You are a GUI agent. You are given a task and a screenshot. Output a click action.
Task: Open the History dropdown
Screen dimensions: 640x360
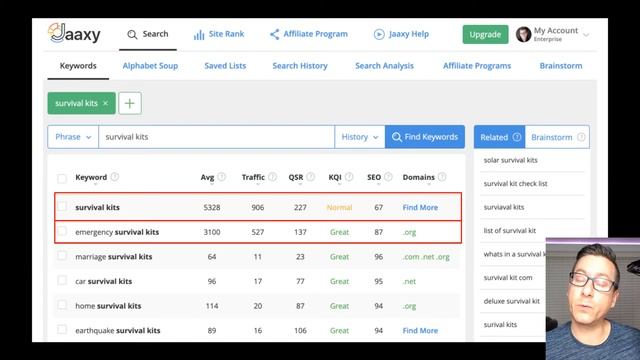click(x=360, y=137)
